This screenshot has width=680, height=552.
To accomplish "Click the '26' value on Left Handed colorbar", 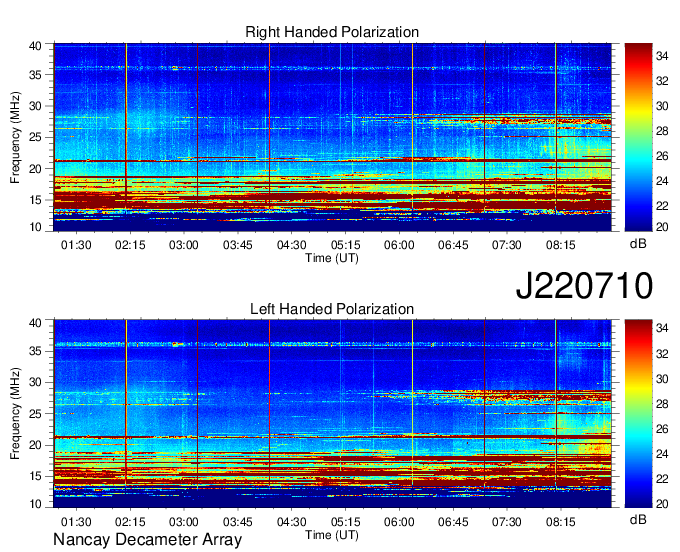I will pyautogui.click(x=662, y=429).
